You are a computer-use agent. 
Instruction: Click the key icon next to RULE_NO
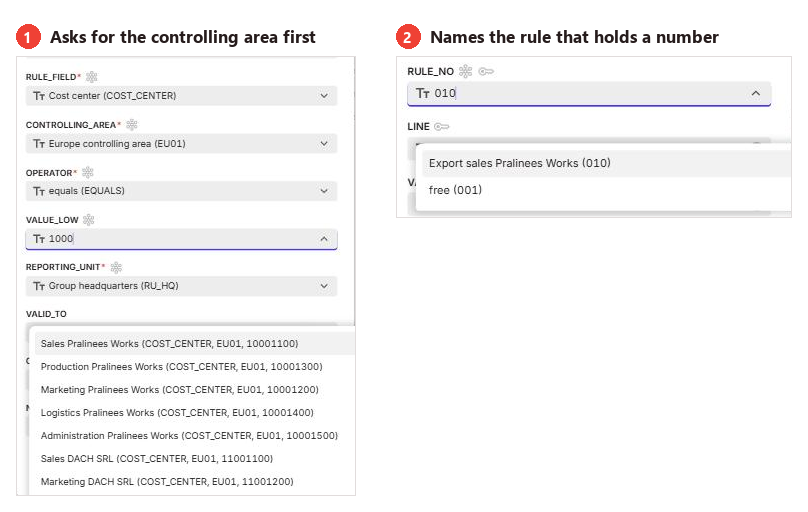(x=486, y=72)
